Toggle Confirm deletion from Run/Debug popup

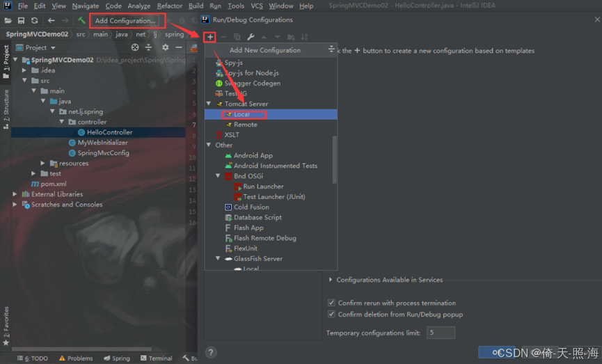click(x=331, y=314)
